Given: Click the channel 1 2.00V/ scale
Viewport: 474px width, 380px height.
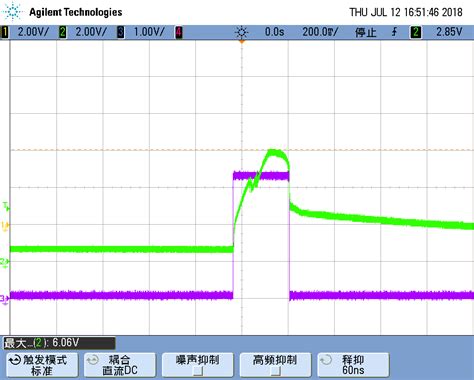Looking at the screenshot, I should (33, 32).
